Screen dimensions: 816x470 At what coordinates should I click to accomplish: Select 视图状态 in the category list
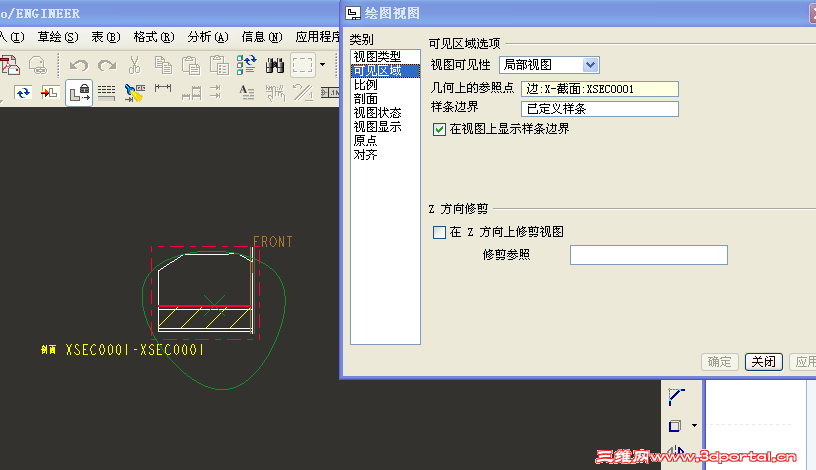(385, 113)
